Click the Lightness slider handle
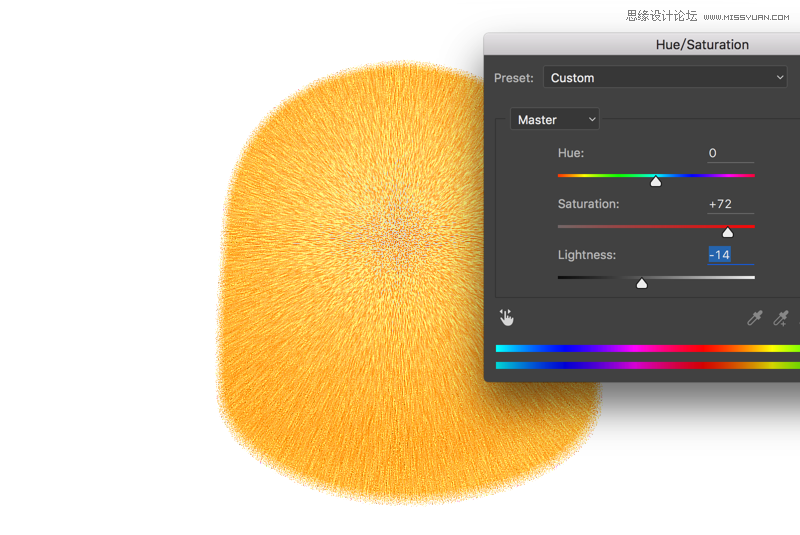 [x=642, y=283]
